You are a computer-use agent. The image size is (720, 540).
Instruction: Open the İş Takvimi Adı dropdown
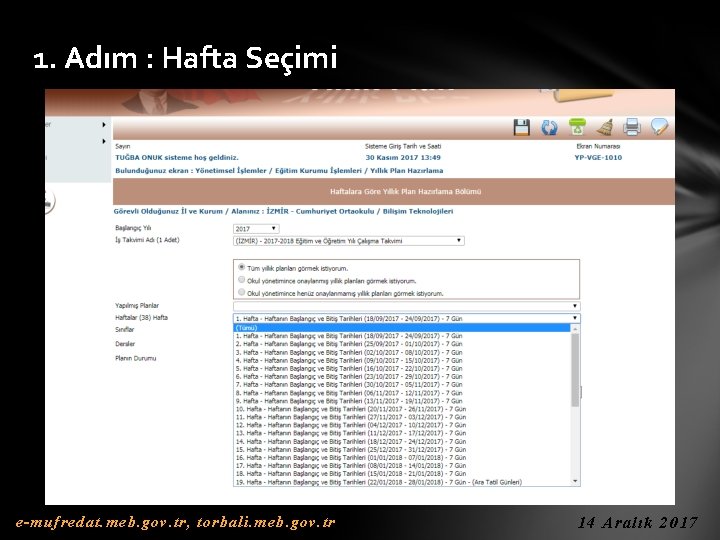click(x=349, y=241)
